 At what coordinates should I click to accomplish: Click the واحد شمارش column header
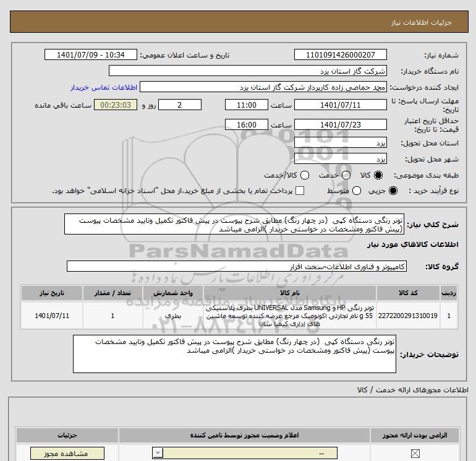click(x=173, y=293)
